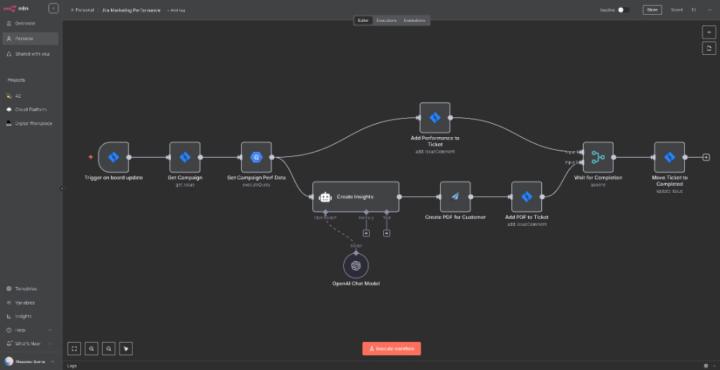Open the Add PDF to Ticket node

[526, 196]
